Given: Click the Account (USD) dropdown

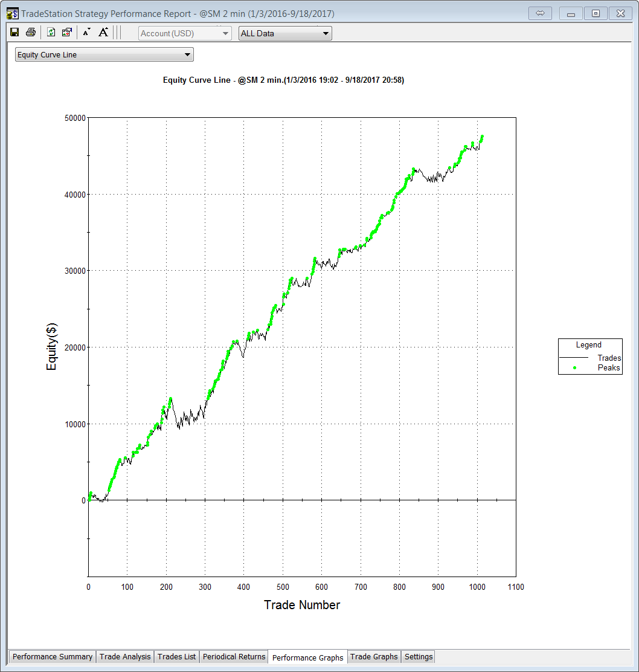Looking at the screenshot, I should [185, 33].
